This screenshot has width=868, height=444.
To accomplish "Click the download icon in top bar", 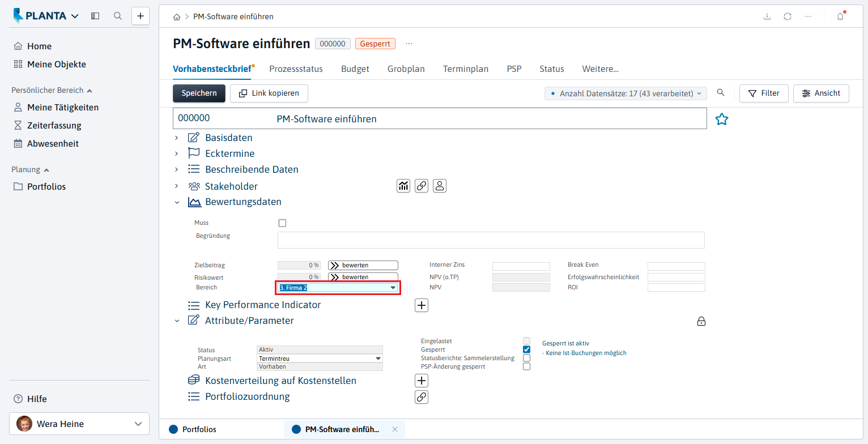I will (767, 16).
